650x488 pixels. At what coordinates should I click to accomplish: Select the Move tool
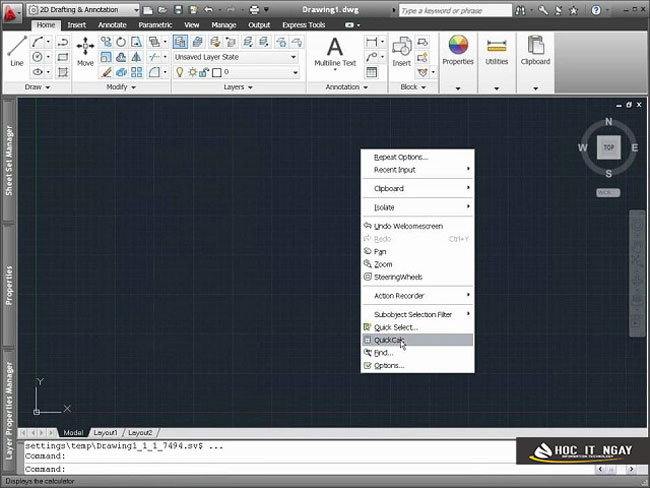(85, 51)
